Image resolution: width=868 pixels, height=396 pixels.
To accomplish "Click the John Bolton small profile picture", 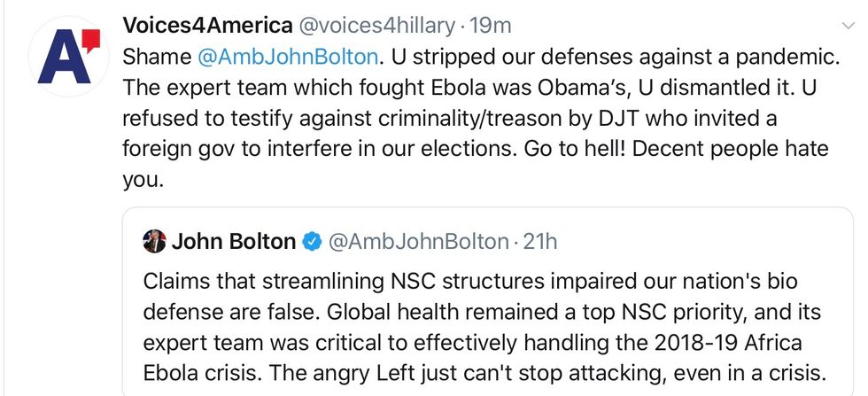I will coord(154,241).
